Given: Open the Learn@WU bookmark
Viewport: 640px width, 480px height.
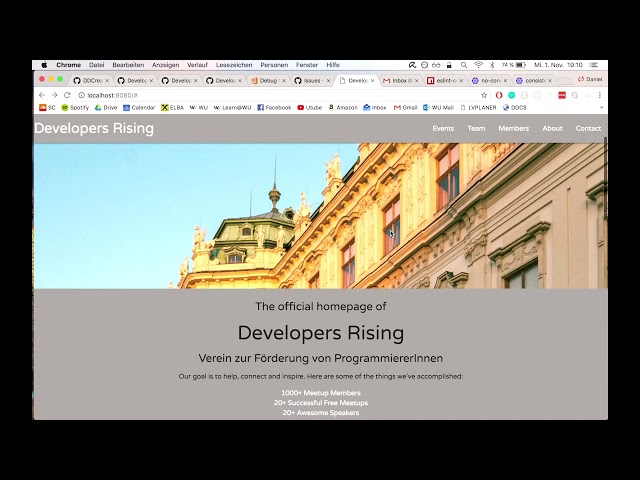Looking at the screenshot, I should (232, 107).
